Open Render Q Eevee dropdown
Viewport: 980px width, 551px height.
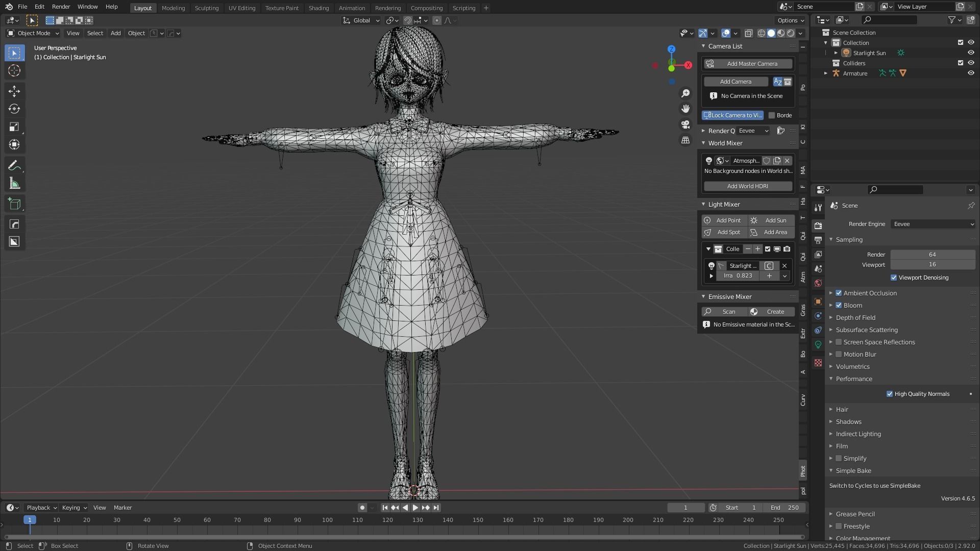[x=753, y=131]
